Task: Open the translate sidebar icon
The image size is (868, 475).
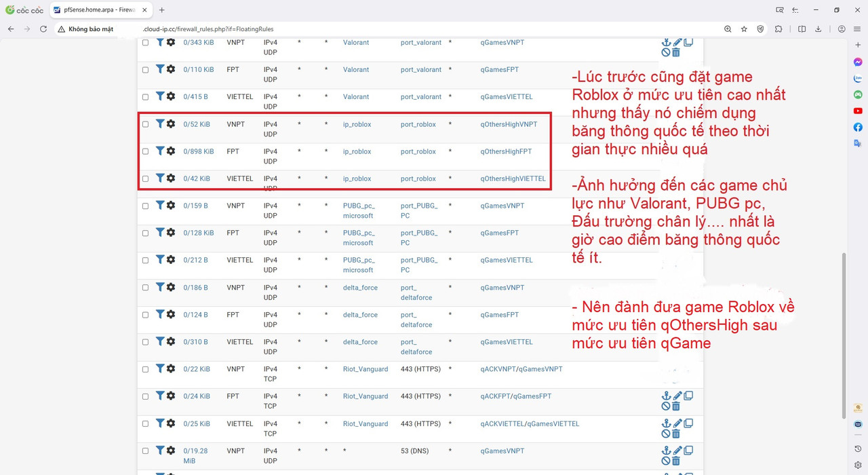Action: click(x=858, y=143)
